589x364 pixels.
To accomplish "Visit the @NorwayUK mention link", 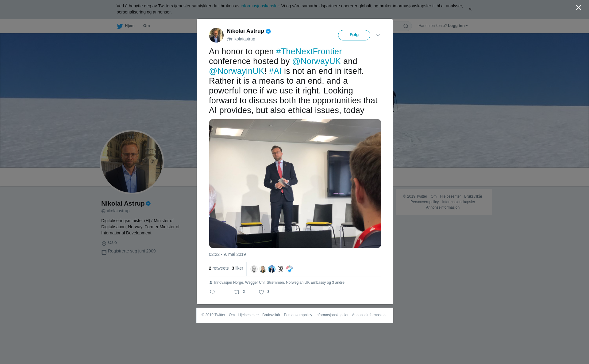I will pyautogui.click(x=316, y=61).
